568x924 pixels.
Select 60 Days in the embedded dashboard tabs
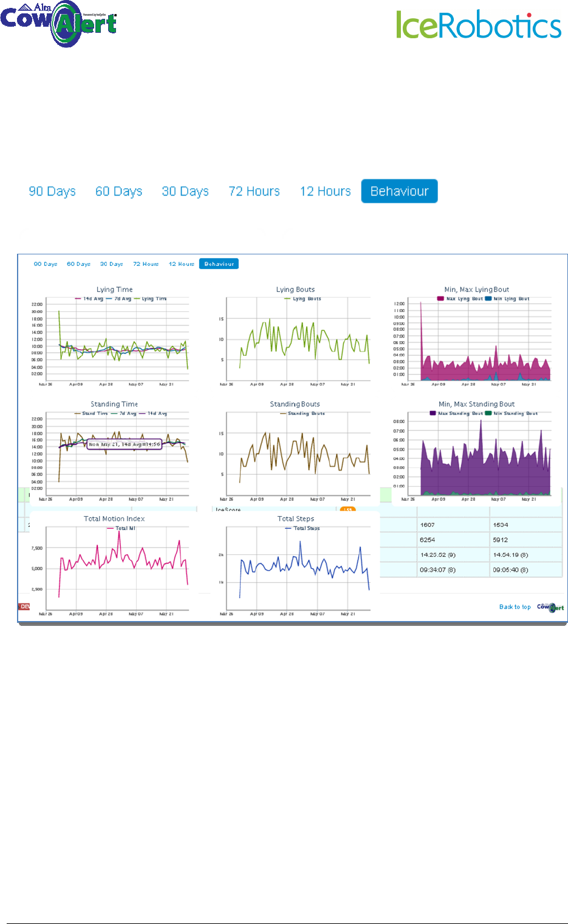pyautogui.click(x=78, y=264)
